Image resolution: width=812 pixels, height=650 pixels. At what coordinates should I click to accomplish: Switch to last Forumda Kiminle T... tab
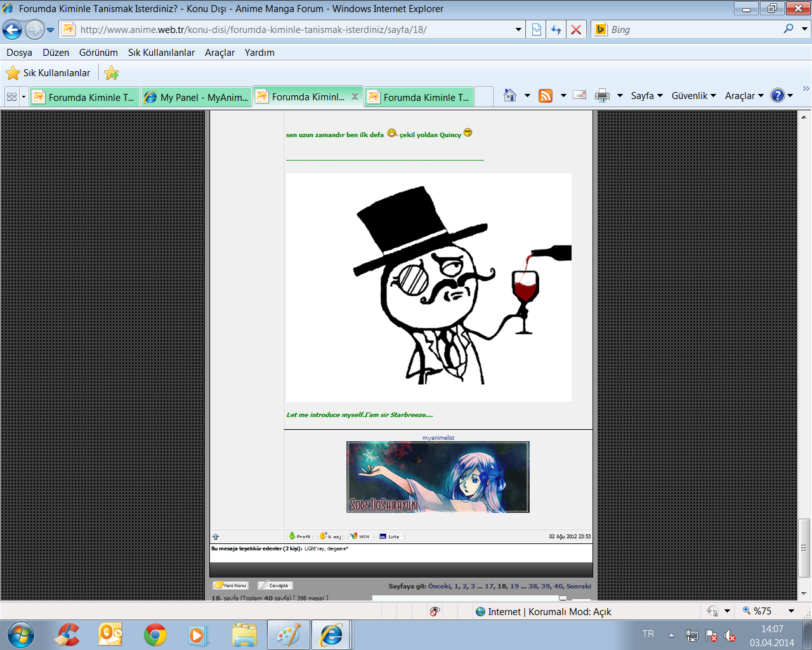[x=420, y=97]
